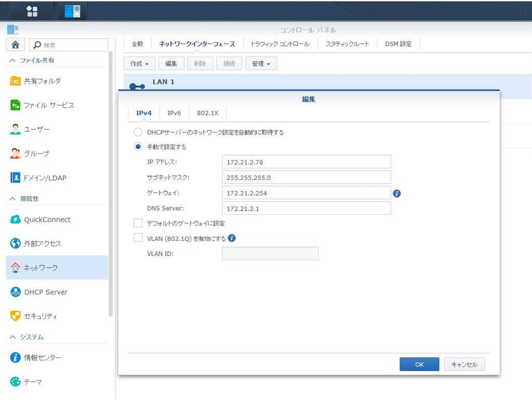
Task: Collapse ファイル共有 section
Action: point(12,60)
